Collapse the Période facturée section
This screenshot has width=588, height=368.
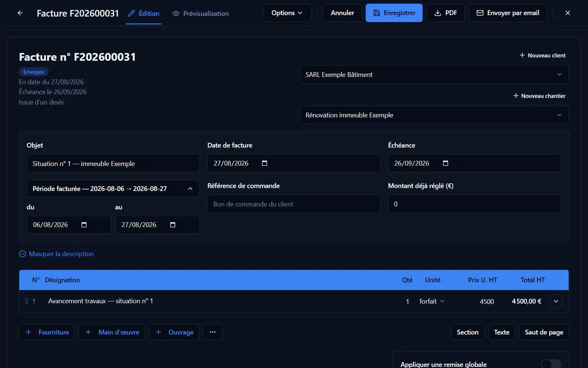(x=113, y=188)
